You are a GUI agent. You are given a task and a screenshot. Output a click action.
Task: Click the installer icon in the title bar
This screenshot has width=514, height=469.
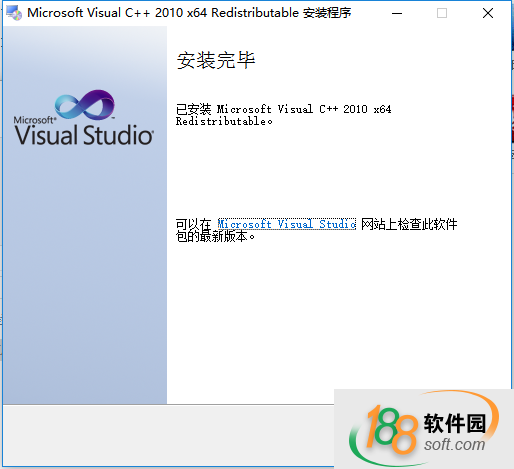coord(14,13)
